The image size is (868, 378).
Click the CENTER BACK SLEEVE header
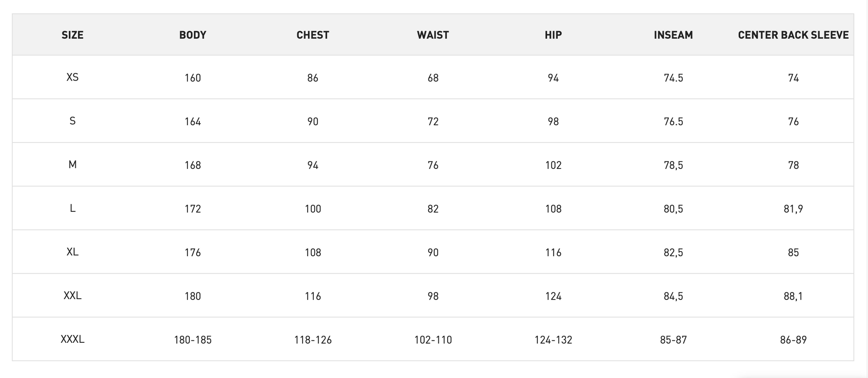[x=793, y=35]
